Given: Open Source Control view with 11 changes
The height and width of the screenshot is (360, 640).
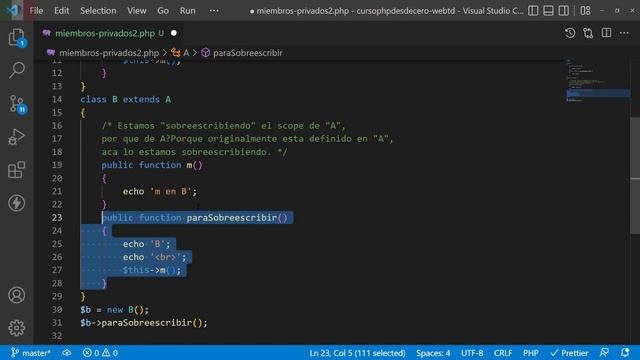Looking at the screenshot, I should click(x=17, y=104).
